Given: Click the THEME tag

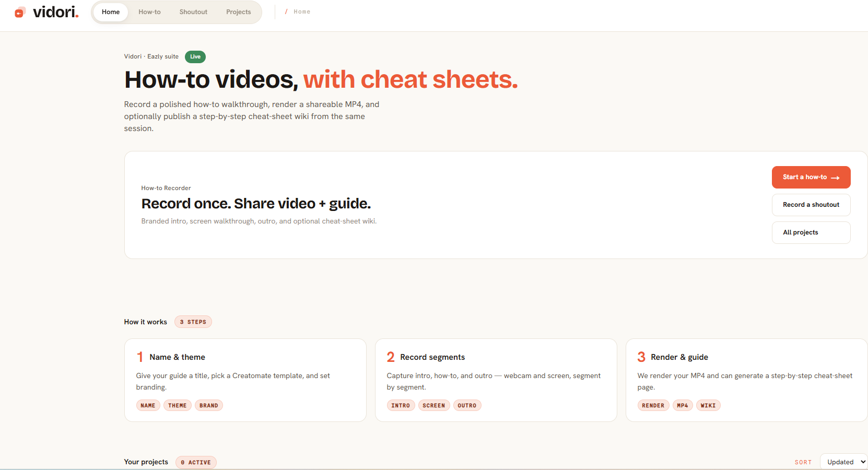Looking at the screenshot, I should 178,405.
